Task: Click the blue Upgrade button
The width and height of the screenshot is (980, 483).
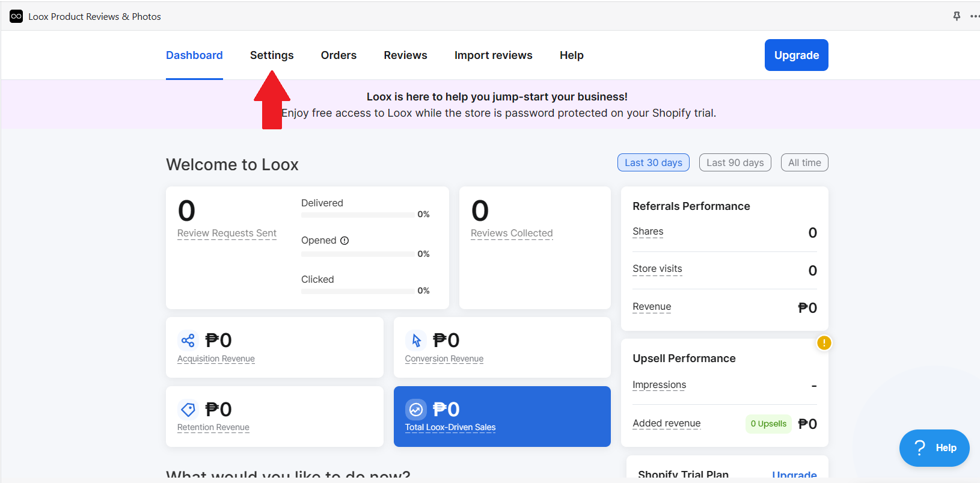Action: (797, 55)
